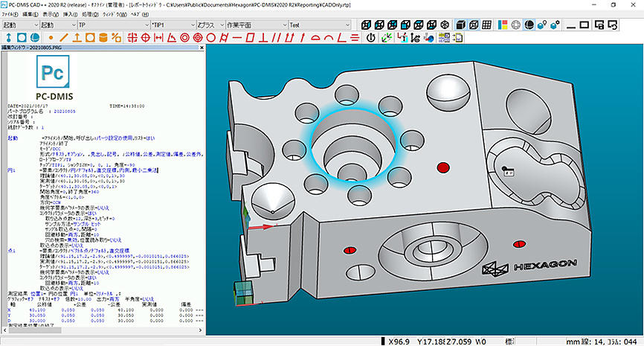The image size is (644, 346).
Task: Open the multicolor CAD colors icon
Action: (503, 25)
